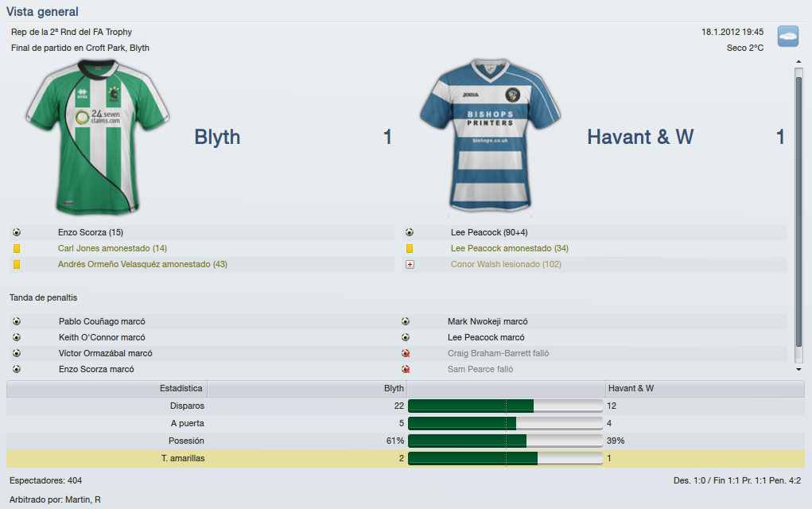
Task: Click the green Blyth team shirt
Action: pos(97,137)
